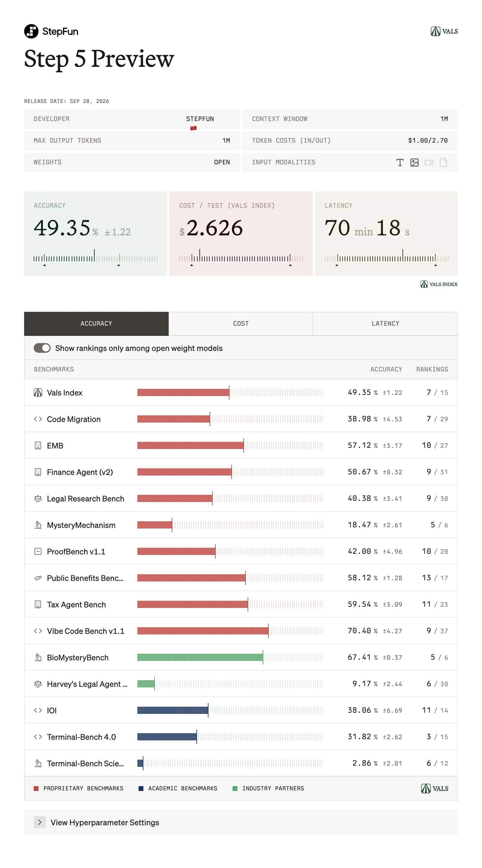Click the Industry Partners green legend swatch
This screenshot has width=482, height=868.
(235, 788)
